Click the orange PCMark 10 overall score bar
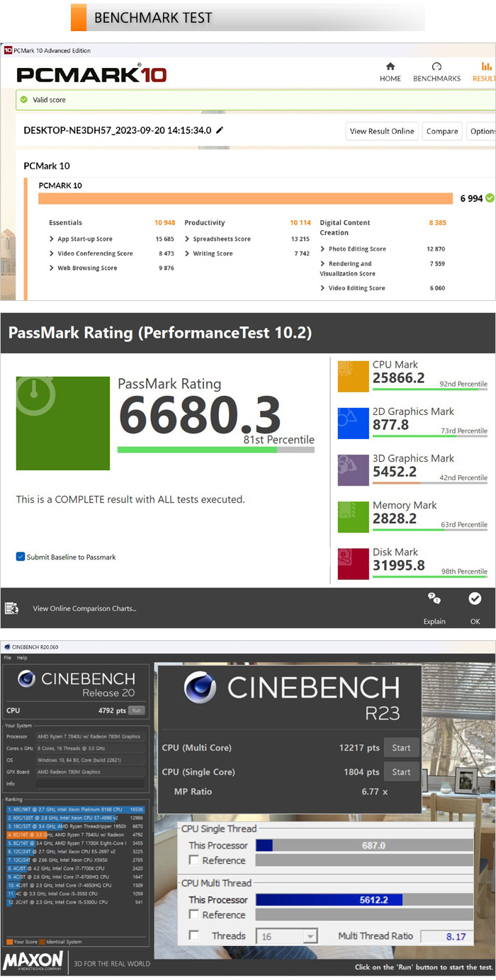The height and width of the screenshot is (980, 496). coord(245,198)
